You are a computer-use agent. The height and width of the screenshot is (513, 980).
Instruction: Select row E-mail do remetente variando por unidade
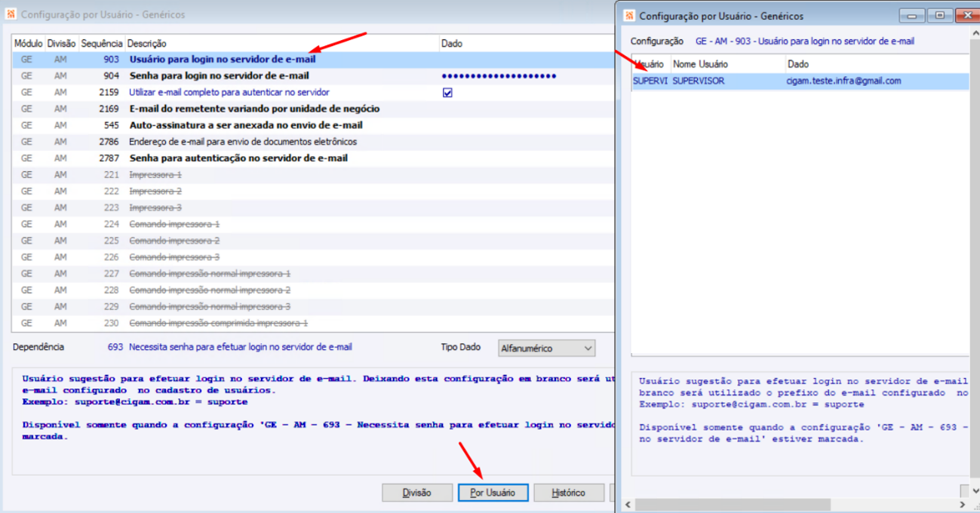pyautogui.click(x=314, y=109)
